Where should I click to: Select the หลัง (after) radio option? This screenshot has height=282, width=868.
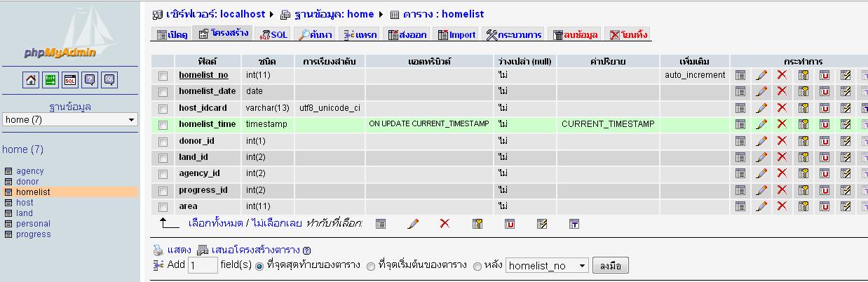pyautogui.click(x=477, y=266)
